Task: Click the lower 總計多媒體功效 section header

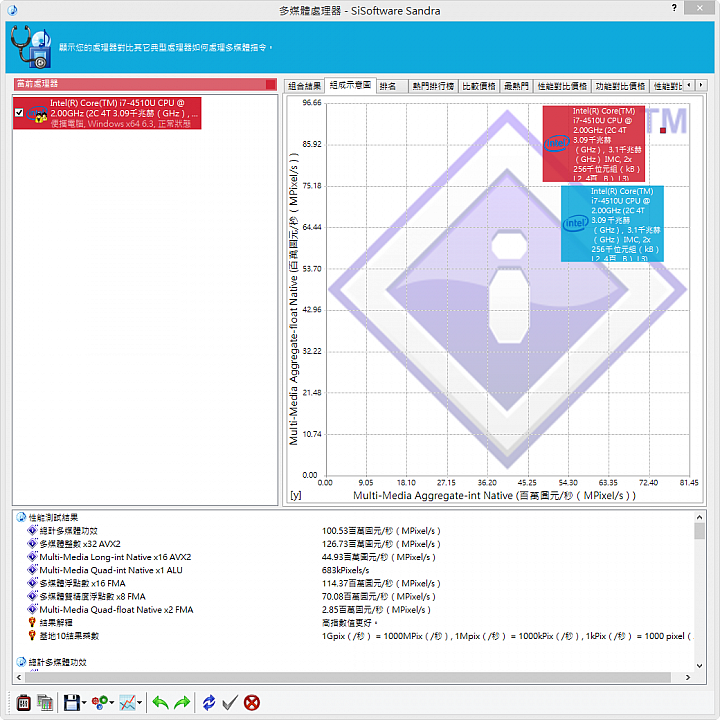Action: [x=51, y=662]
